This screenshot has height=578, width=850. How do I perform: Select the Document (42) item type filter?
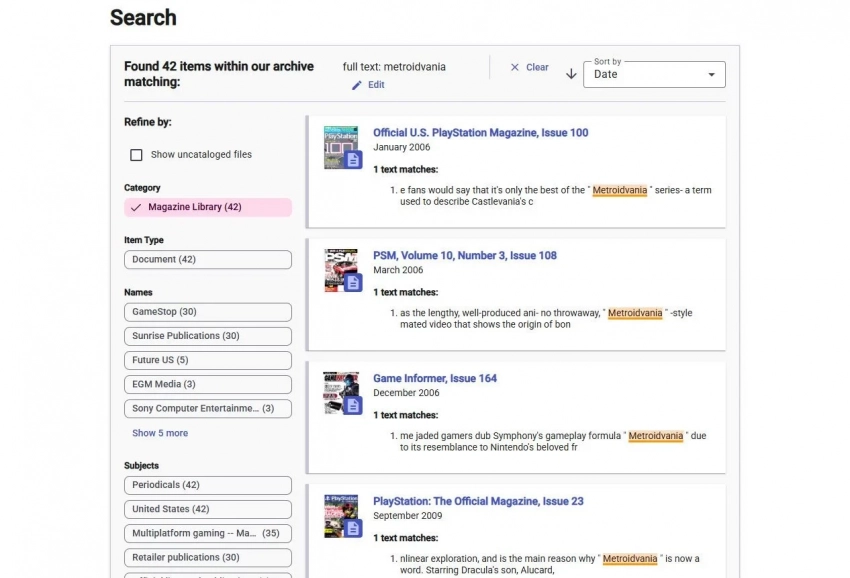coord(207,259)
